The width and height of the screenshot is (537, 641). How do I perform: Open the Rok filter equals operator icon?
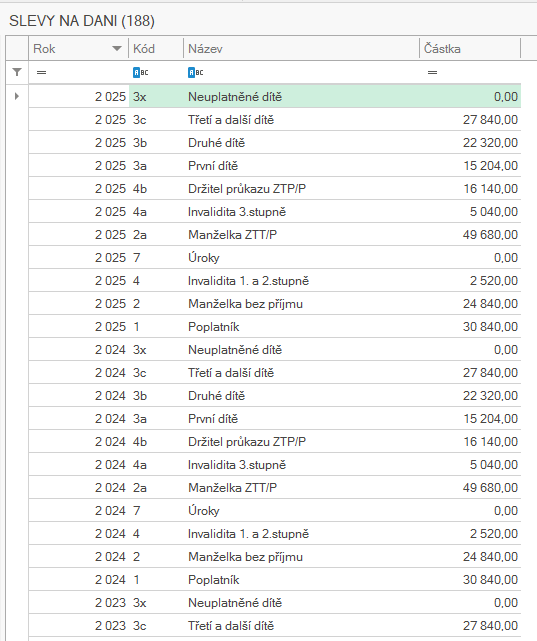(41, 73)
